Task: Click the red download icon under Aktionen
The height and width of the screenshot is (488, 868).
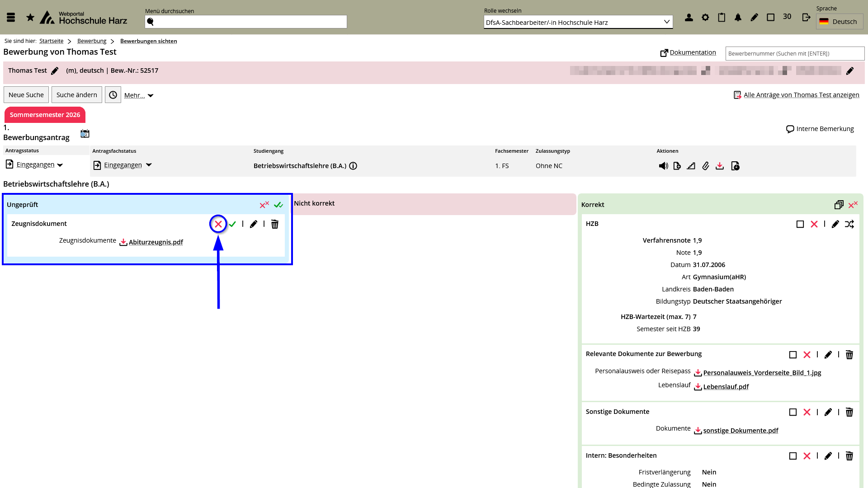Action: [720, 166]
